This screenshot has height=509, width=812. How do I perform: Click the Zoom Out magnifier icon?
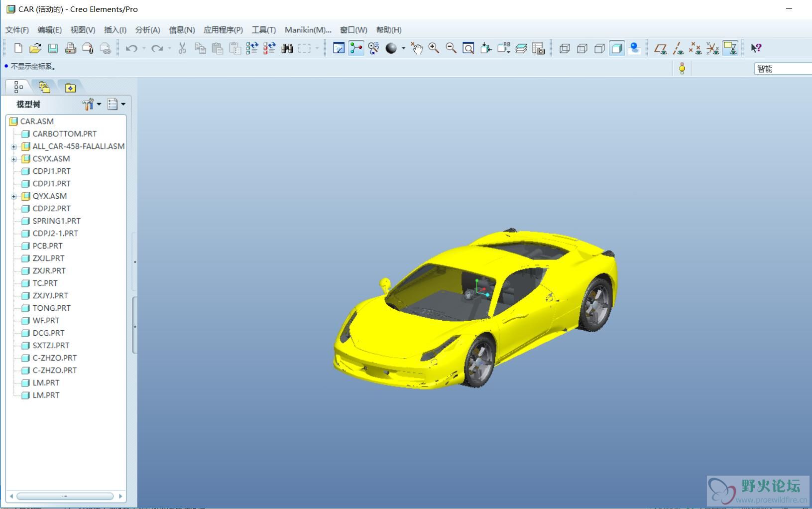click(451, 48)
